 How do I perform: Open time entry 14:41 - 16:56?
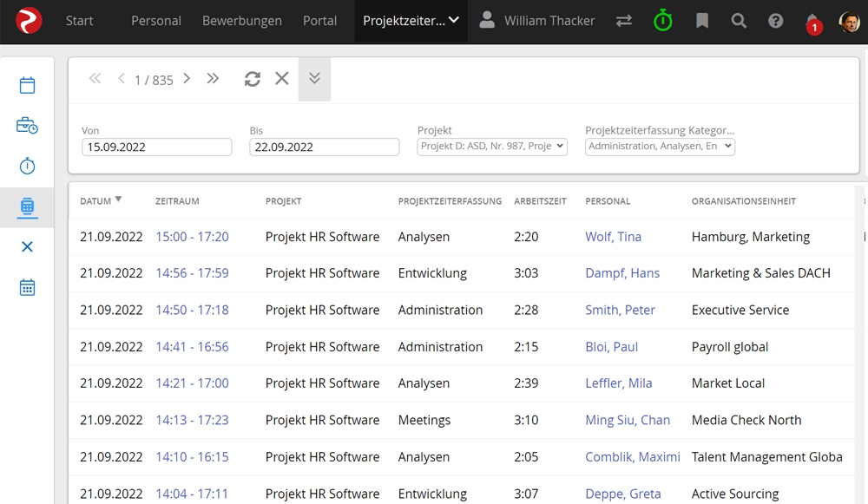(x=192, y=347)
